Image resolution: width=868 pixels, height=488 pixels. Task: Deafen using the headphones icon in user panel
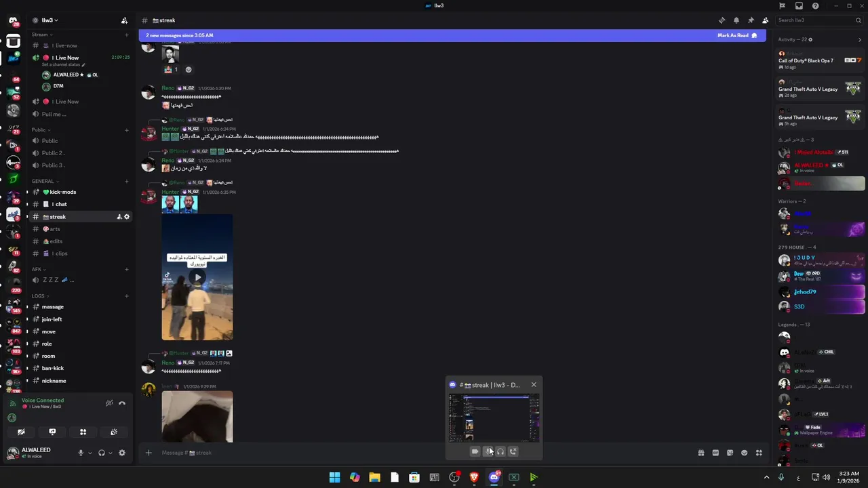(102, 453)
